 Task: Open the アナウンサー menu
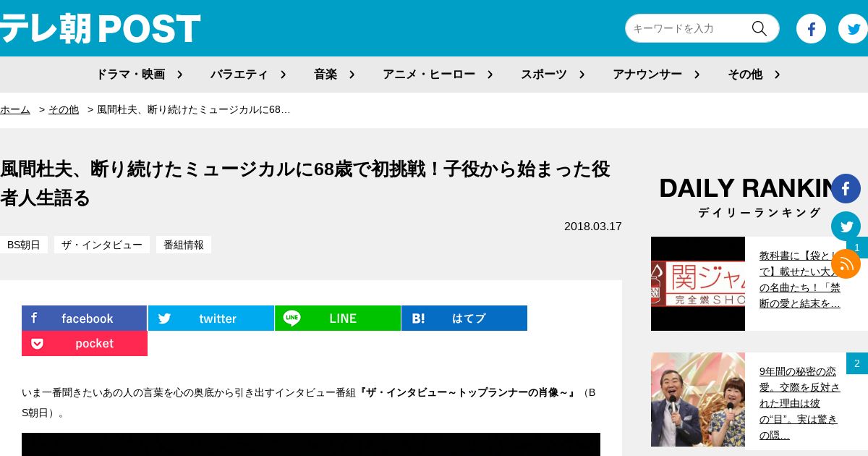[x=647, y=74]
